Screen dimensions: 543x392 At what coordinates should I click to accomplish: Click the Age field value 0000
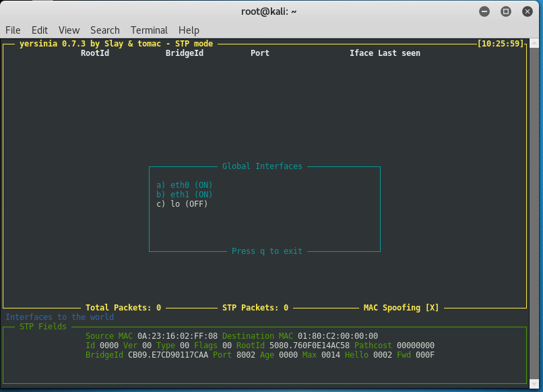click(x=288, y=355)
